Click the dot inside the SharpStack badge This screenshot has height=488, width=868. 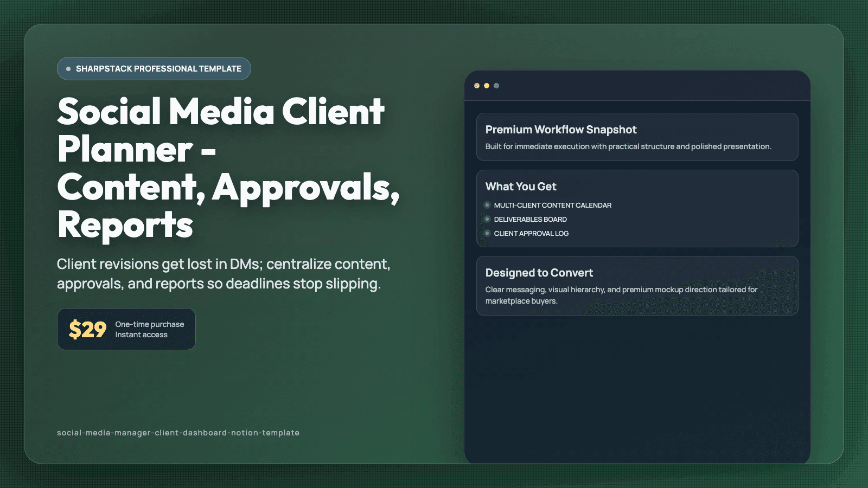pyautogui.click(x=68, y=68)
